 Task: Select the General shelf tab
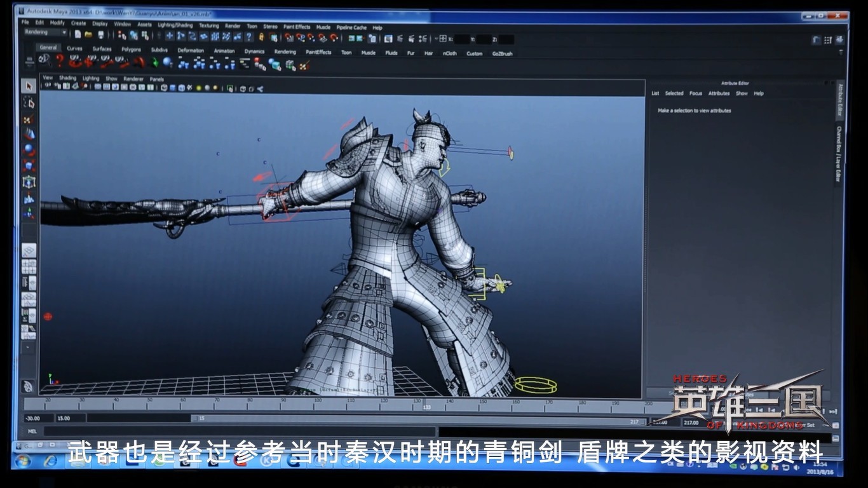[x=48, y=48]
